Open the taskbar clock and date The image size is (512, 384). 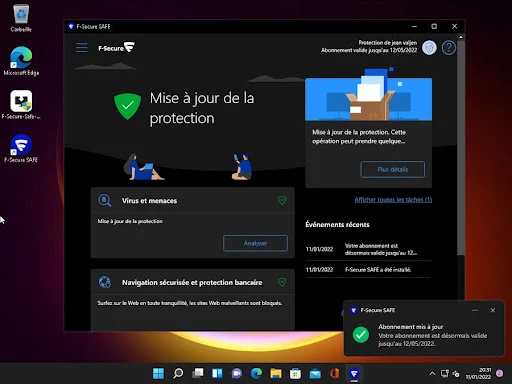pos(478,374)
